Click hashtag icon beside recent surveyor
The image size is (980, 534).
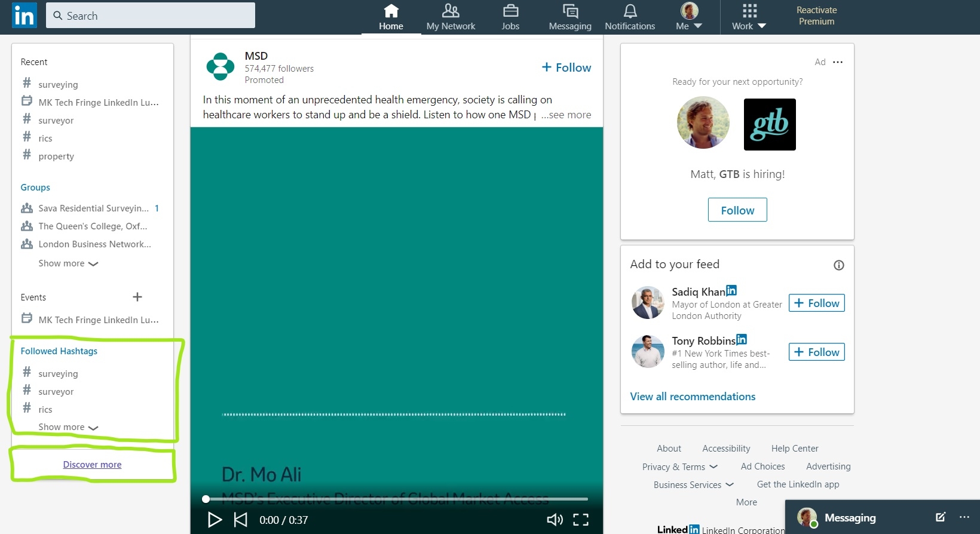coord(27,119)
